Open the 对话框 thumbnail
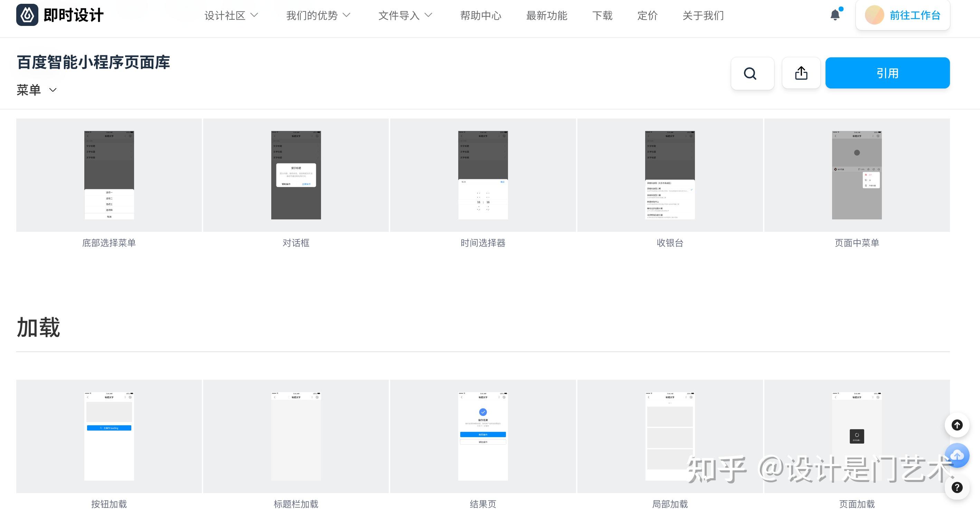Viewport: 980px width, 510px height. (295, 175)
